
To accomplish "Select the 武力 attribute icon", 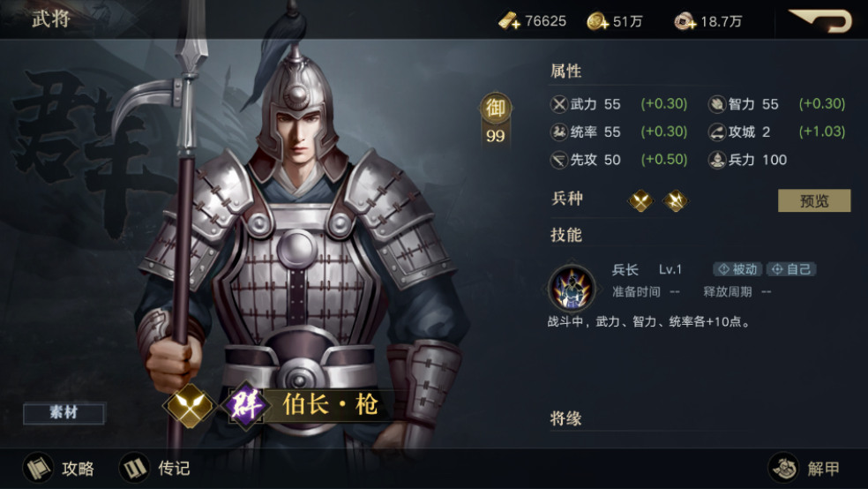I will click(559, 104).
